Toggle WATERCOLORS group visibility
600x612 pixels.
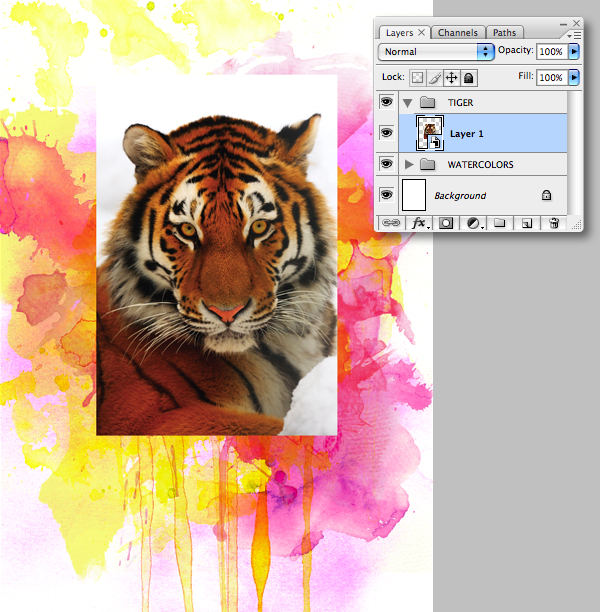click(386, 164)
